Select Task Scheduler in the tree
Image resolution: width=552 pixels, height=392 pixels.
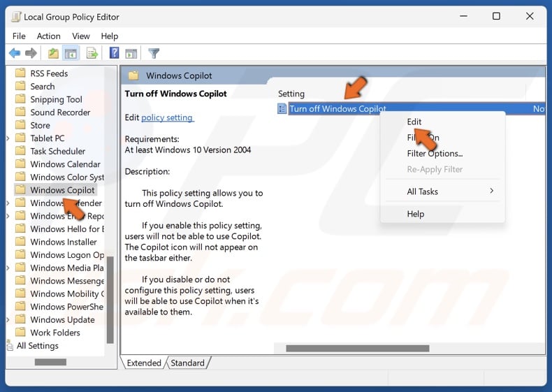coord(58,151)
